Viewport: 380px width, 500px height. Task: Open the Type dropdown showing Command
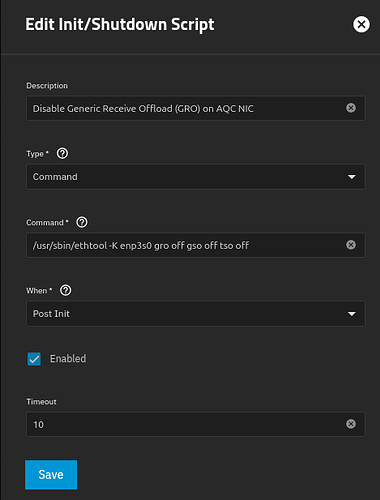(196, 177)
